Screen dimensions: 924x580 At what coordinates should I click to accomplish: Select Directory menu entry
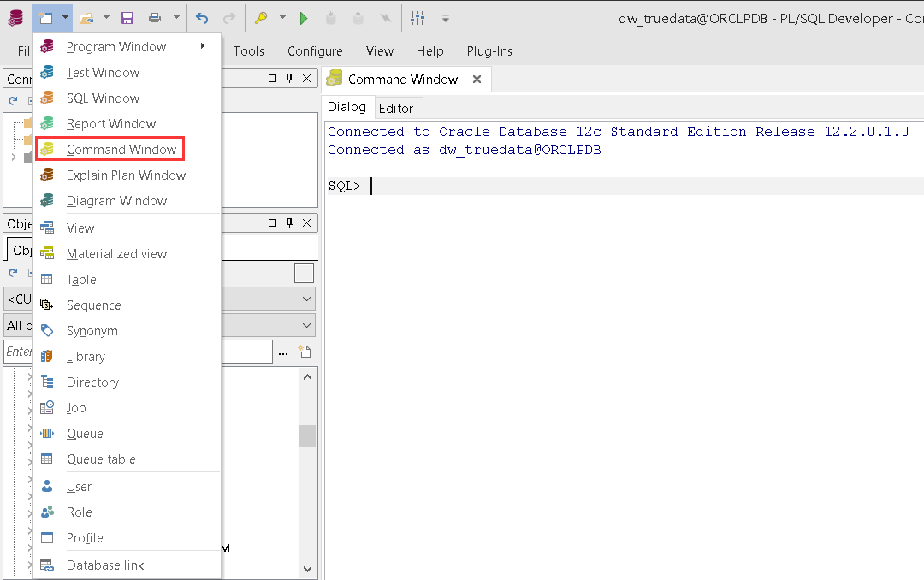[x=127, y=382]
